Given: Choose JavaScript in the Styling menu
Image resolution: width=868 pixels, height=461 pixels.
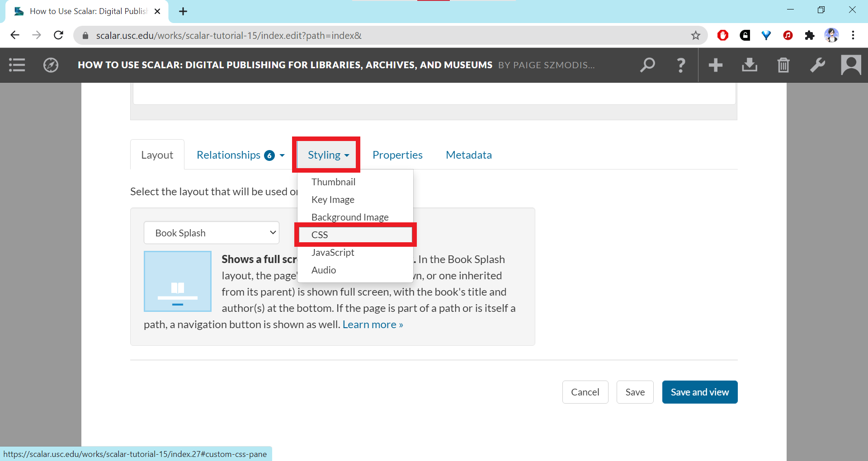Looking at the screenshot, I should 333,252.
